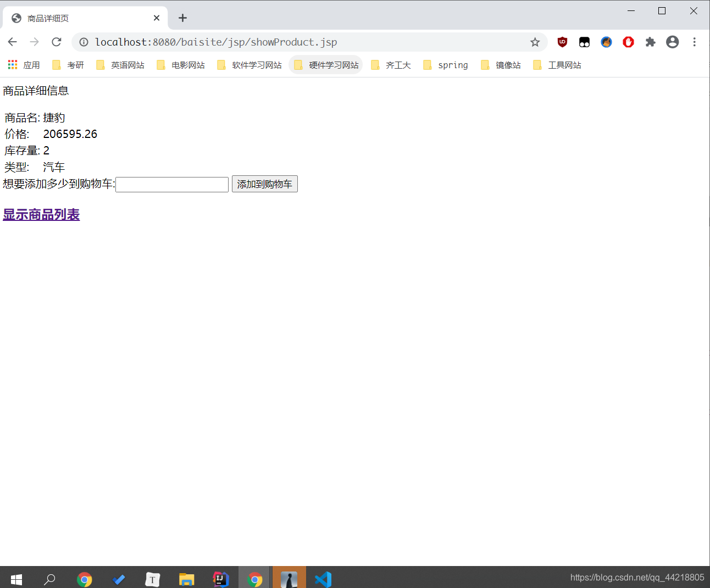
Task: Open the 电影网站 bookmark folder
Action: click(x=181, y=65)
